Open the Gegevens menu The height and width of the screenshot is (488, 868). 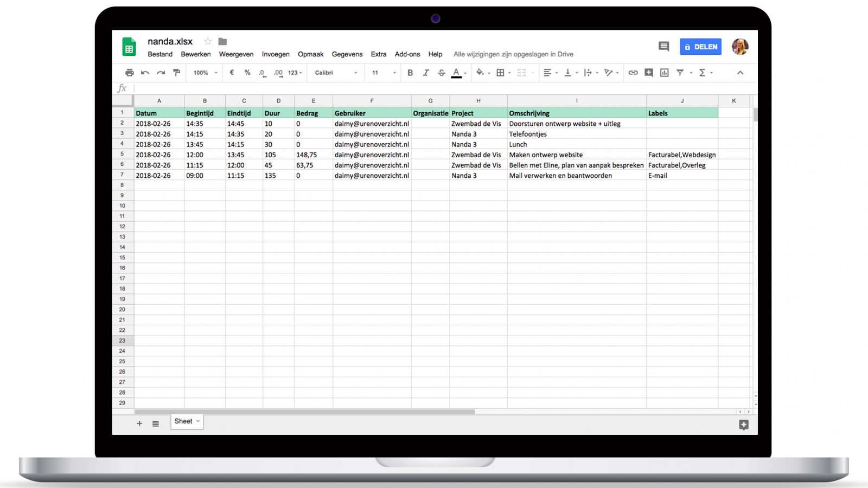pos(347,54)
